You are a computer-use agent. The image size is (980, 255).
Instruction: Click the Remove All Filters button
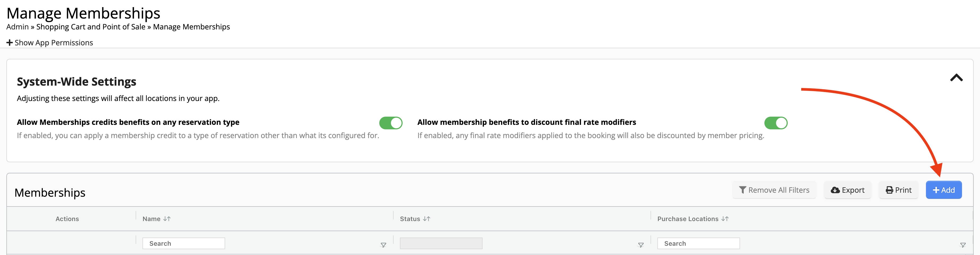coord(774,190)
